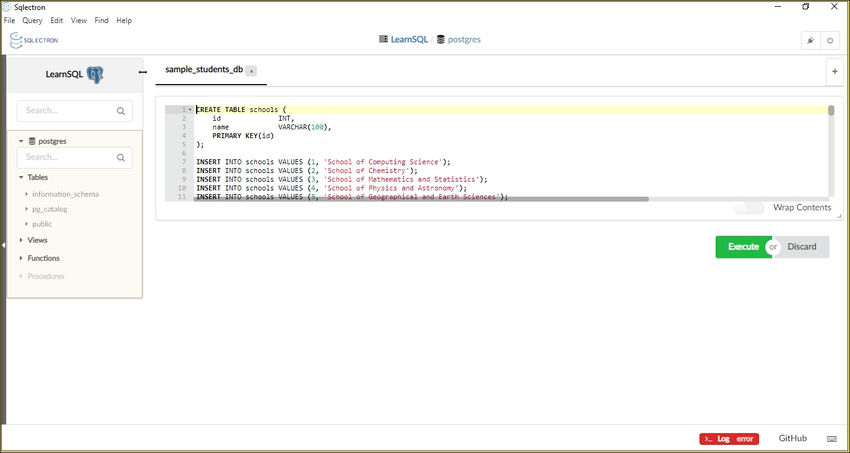Click the editor resize corner handle
850x453 pixels.
click(x=839, y=216)
